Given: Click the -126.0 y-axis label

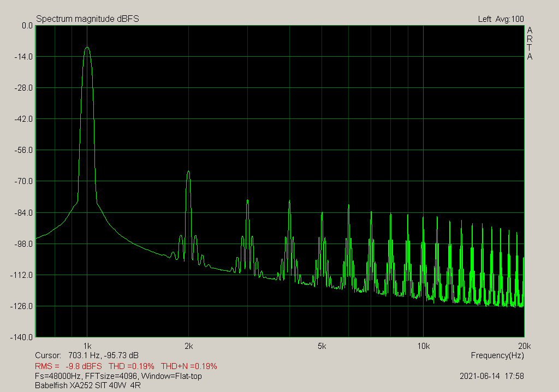Looking at the screenshot, I should coord(21,306).
